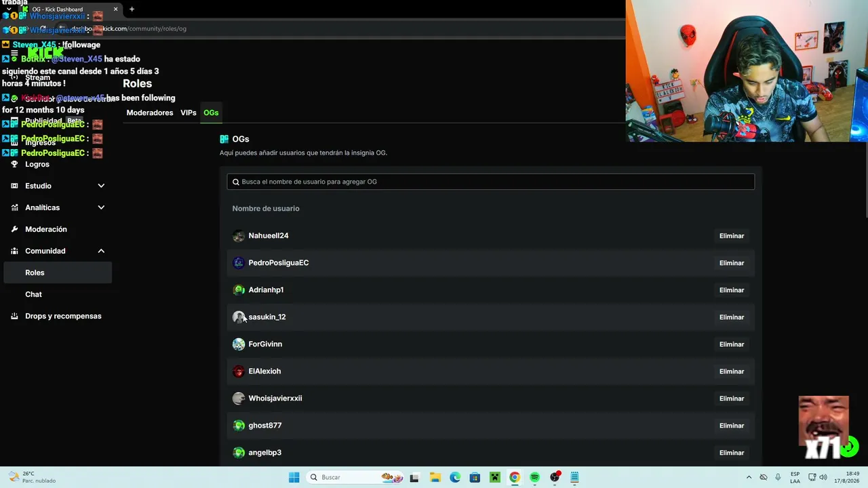The image size is (868, 488).
Task: Click ElAlexioh's avatar
Action: pyautogui.click(x=239, y=371)
